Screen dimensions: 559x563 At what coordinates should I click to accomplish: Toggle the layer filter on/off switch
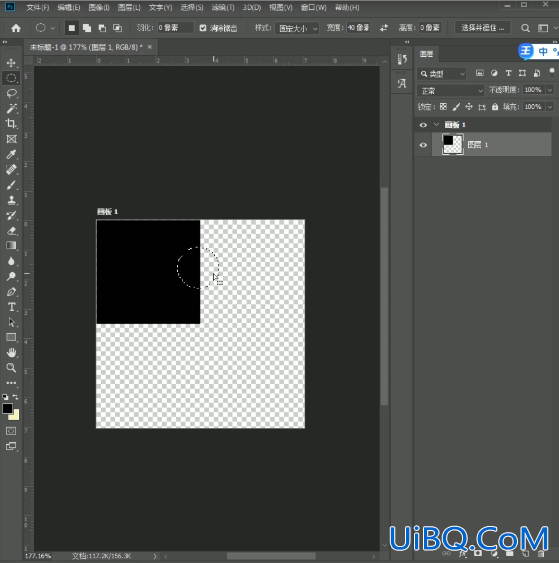click(552, 73)
